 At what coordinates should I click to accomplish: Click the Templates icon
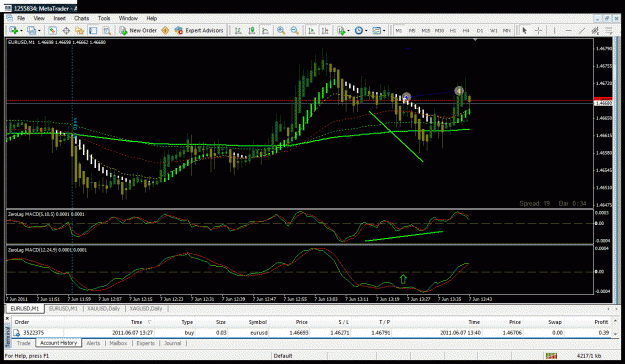(x=376, y=30)
